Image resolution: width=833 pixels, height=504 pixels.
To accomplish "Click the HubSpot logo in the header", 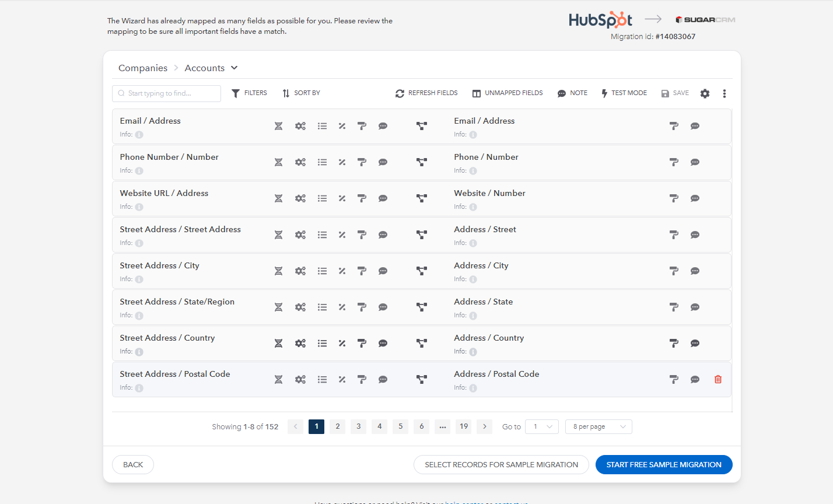I will tap(600, 19).
